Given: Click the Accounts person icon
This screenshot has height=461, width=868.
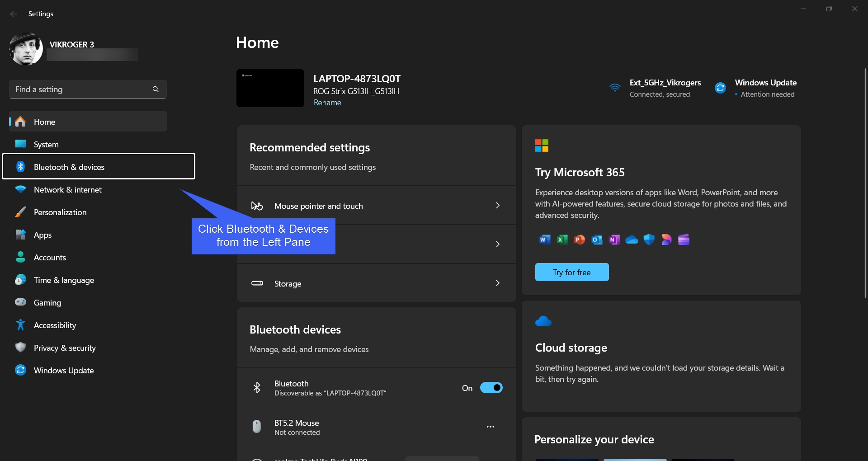Looking at the screenshot, I should coord(20,257).
